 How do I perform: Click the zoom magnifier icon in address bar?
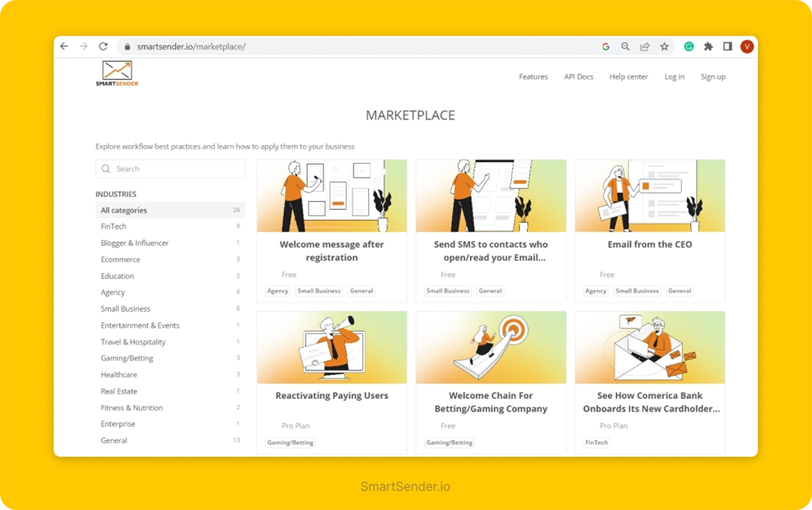625,47
